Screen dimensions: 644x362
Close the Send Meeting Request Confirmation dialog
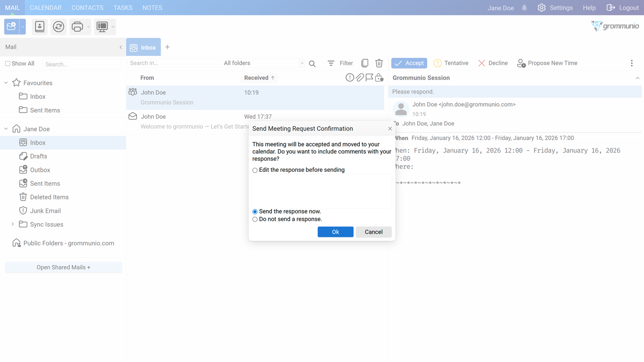coord(390,129)
